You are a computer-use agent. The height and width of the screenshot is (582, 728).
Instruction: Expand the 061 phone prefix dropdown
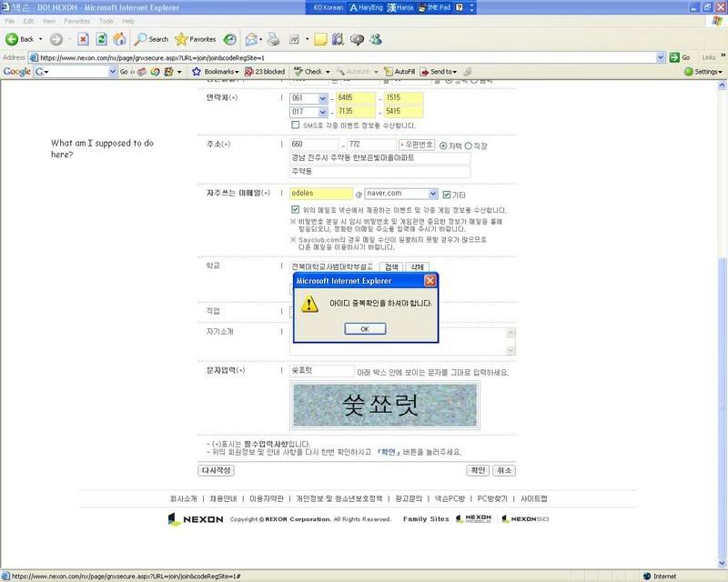pyautogui.click(x=323, y=99)
